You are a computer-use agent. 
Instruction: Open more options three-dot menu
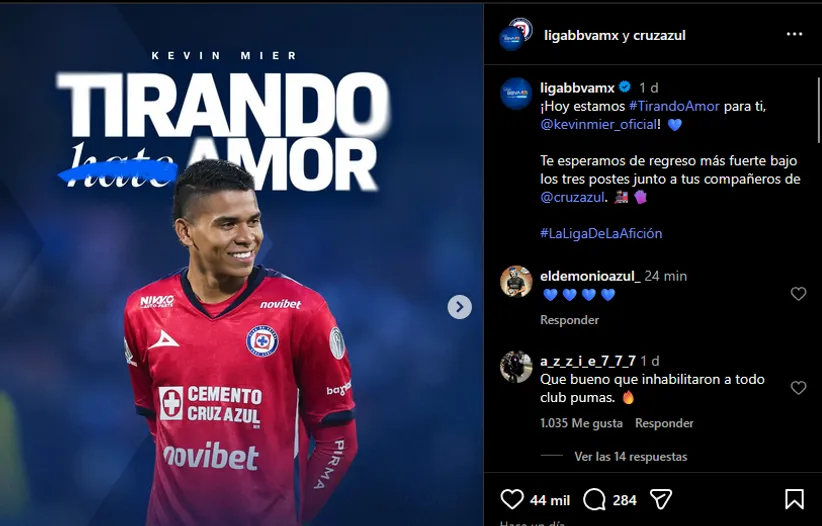794,34
